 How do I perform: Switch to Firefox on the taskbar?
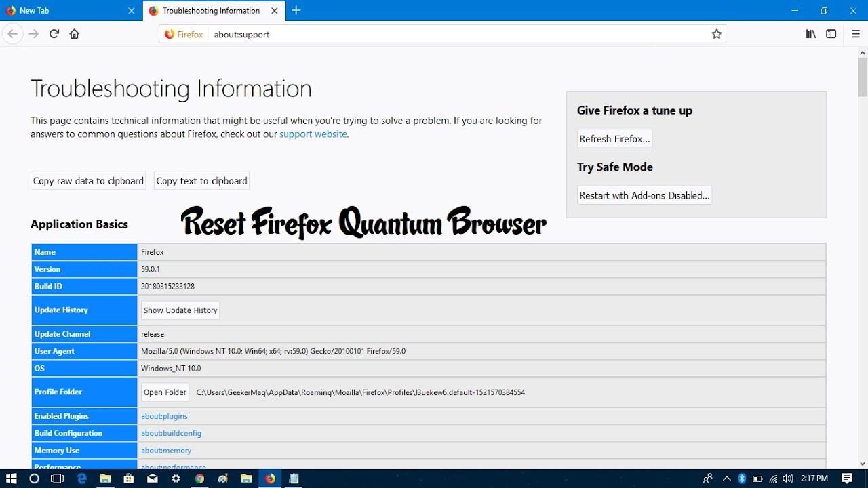point(271,479)
